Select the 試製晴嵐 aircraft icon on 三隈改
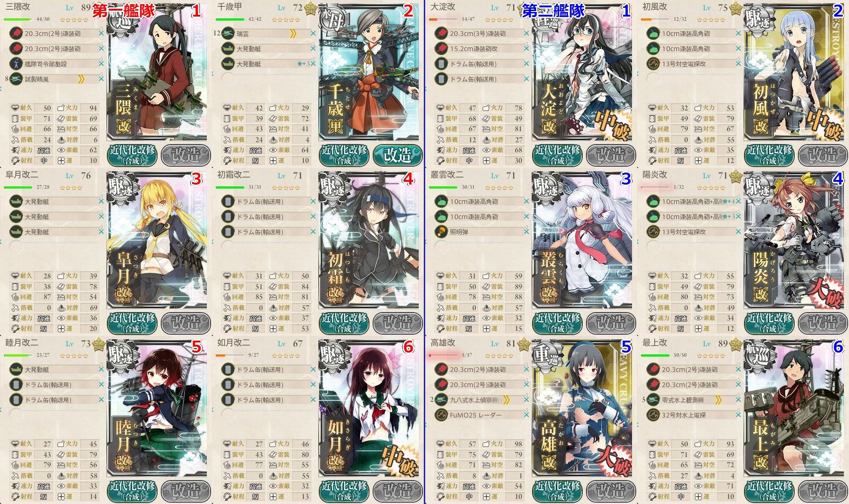The width and height of the screenshot is (849, 504). (x=16, y=79)
